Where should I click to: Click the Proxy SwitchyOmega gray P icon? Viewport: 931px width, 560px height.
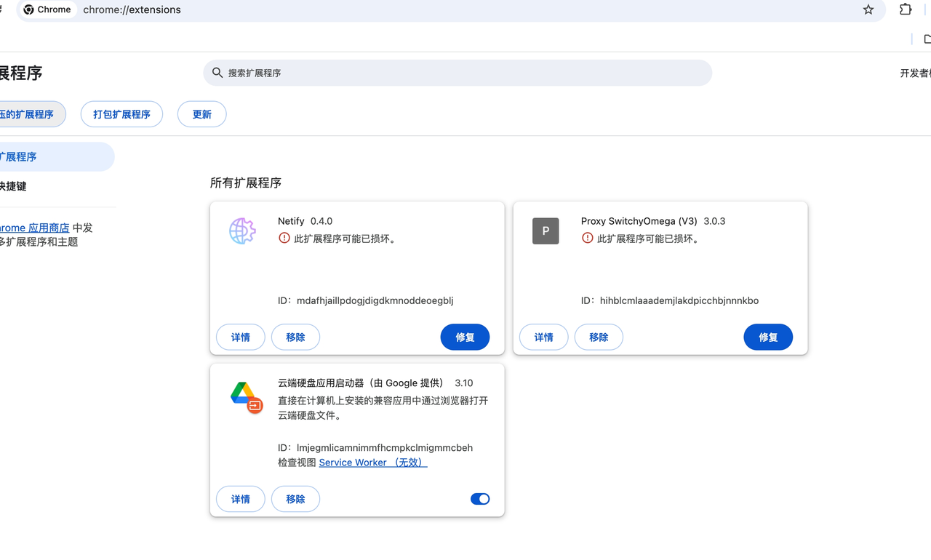pos(546,231)
